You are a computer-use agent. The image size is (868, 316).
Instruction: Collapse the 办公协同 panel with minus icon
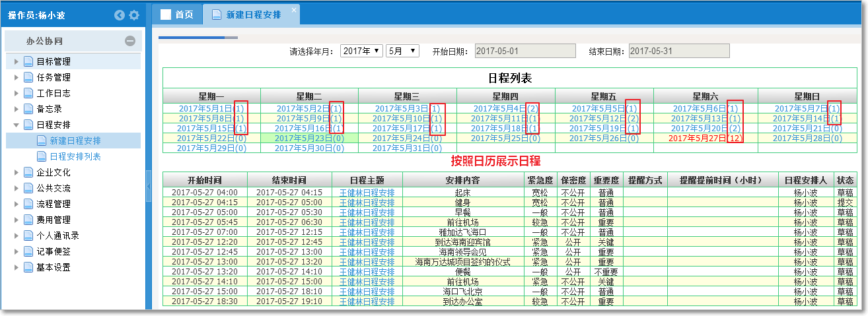point(130,41)
